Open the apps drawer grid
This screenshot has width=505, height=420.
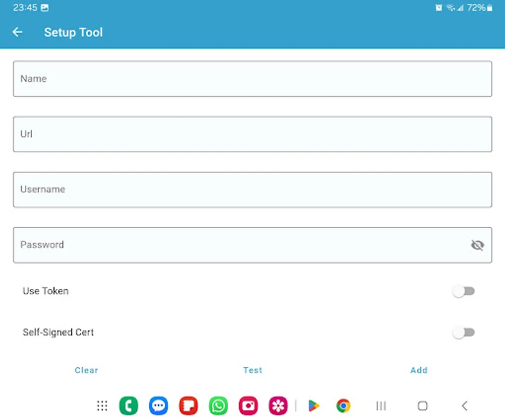point(102,406)
